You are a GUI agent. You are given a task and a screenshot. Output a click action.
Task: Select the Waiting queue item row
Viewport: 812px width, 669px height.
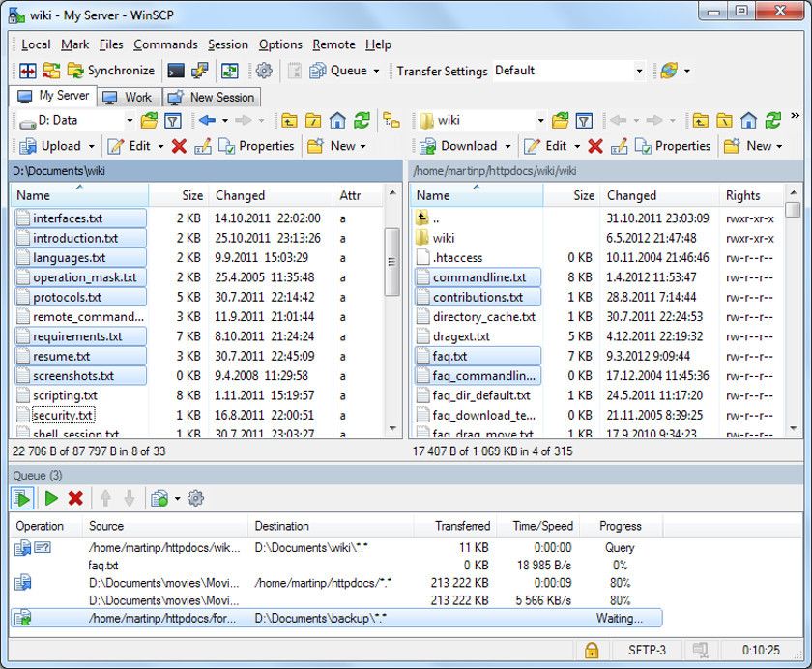[x=336, y=619]
